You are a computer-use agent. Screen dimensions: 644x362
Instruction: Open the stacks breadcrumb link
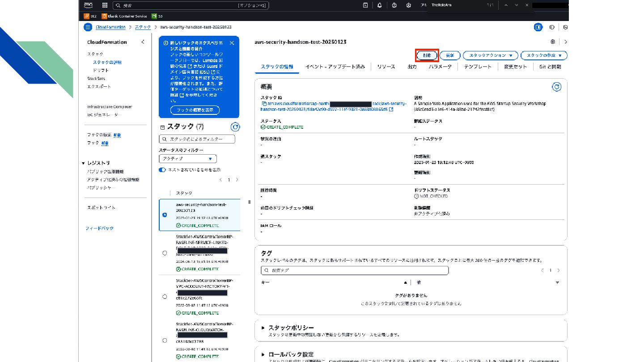143,27
